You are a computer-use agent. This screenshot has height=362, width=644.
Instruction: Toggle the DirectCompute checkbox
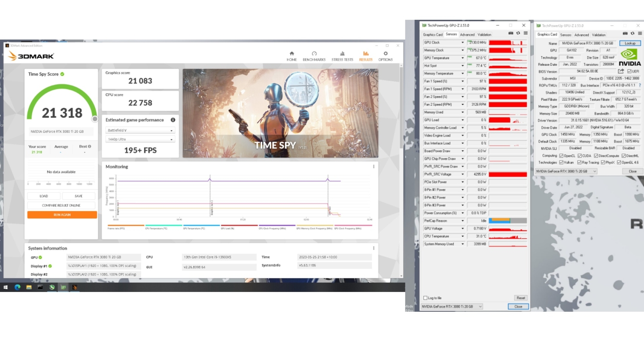click(596, 155)
